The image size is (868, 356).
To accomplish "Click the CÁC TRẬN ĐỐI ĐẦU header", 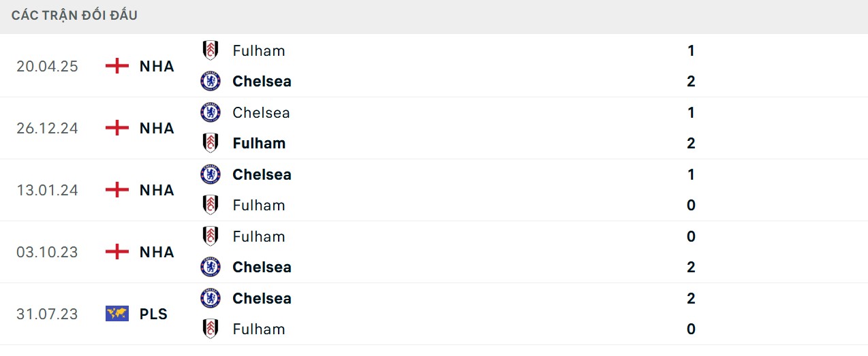I will pos(74,15).
